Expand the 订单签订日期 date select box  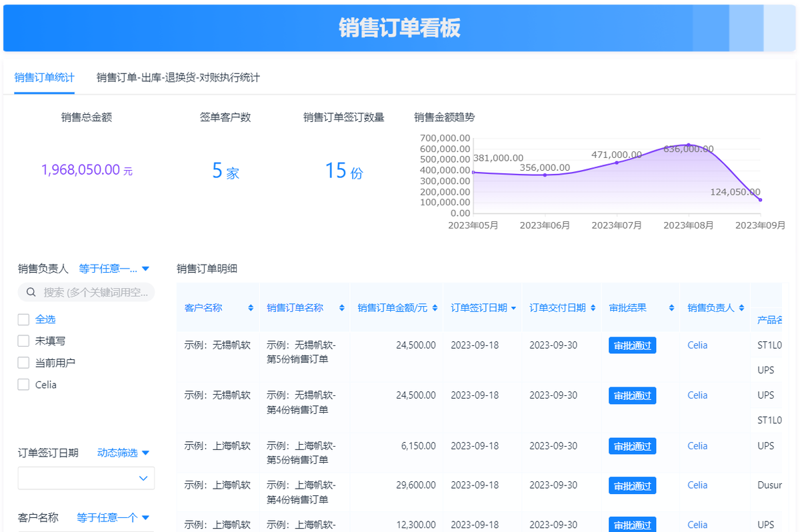point(86,478)
